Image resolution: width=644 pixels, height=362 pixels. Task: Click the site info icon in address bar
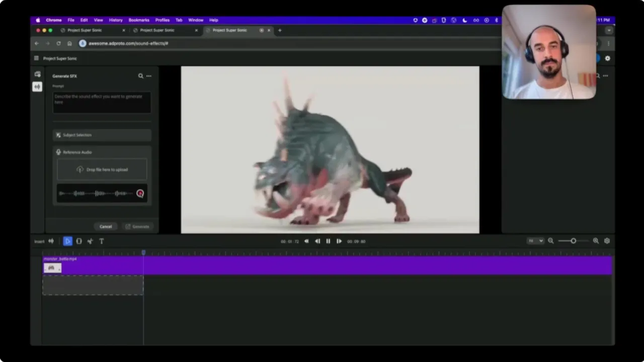(x=83, y=43)
